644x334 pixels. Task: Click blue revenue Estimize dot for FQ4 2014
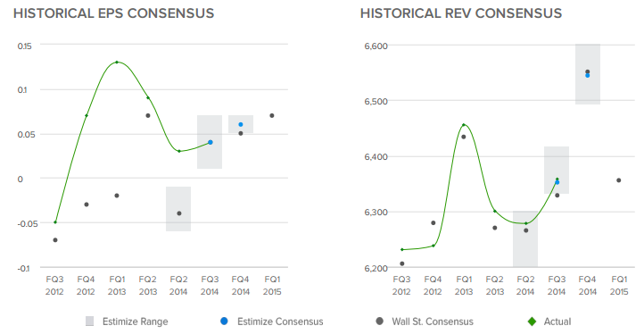pyautogui.click(x=587, y=76)
